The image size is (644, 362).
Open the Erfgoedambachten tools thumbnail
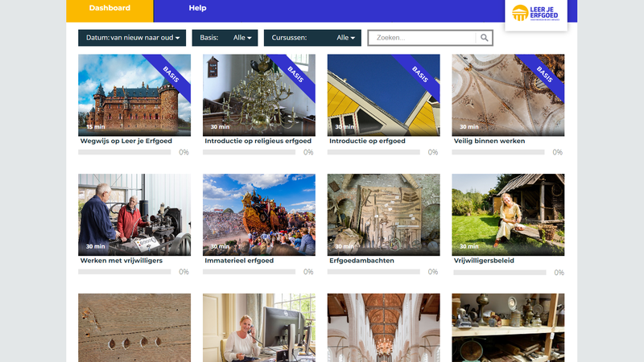(383, 214)
